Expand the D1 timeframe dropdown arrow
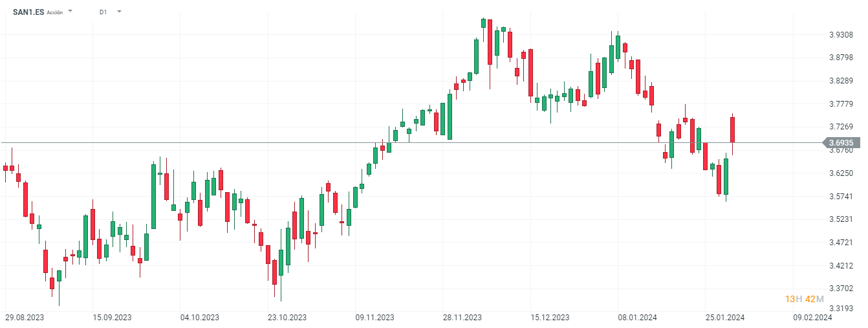This screenshot has height=328, width=868. tap(119, 12)
